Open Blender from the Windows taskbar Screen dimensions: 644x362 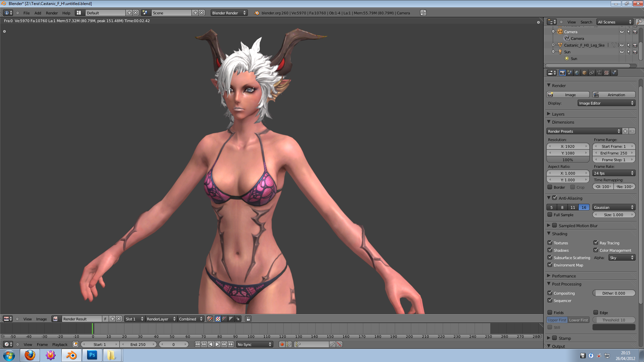click(71, 355)
